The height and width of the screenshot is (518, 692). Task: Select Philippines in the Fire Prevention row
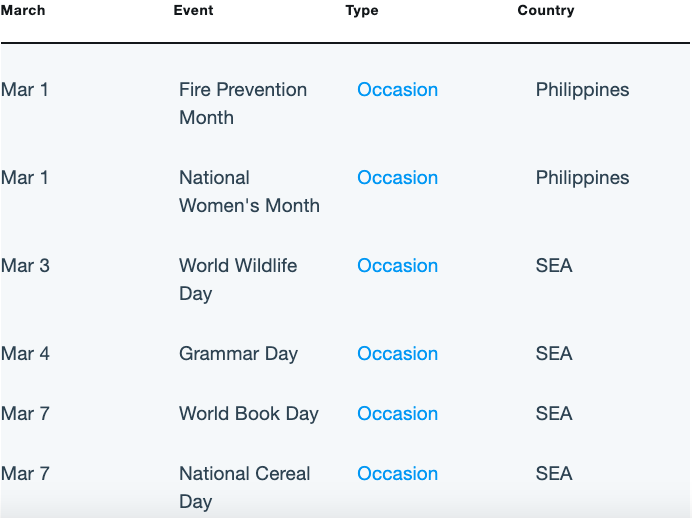point(583,90)
